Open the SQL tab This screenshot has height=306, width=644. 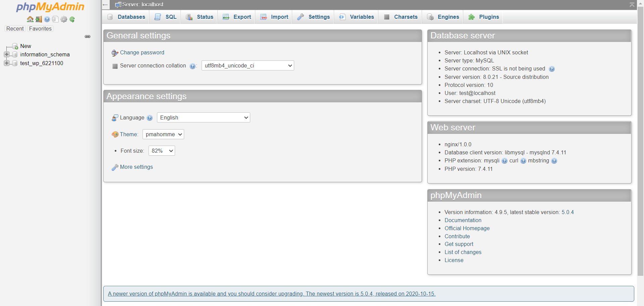pyautogui.click(x=165, y=17)
